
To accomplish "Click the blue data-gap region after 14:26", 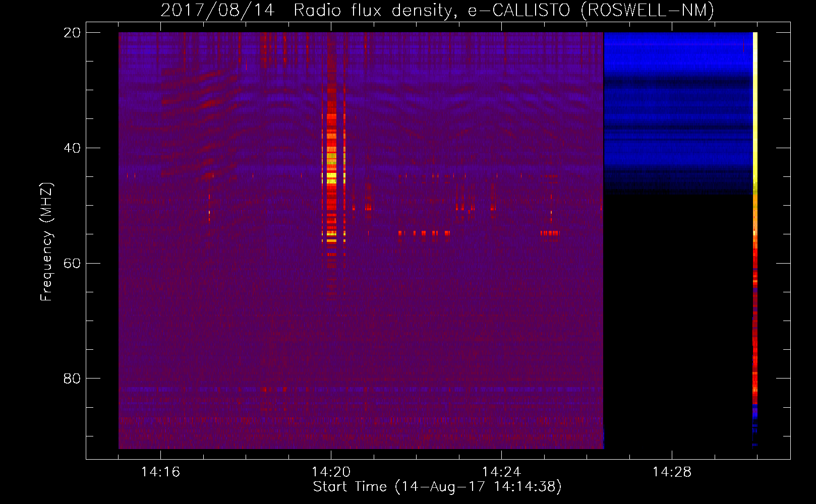I will [x=678, y=113].
